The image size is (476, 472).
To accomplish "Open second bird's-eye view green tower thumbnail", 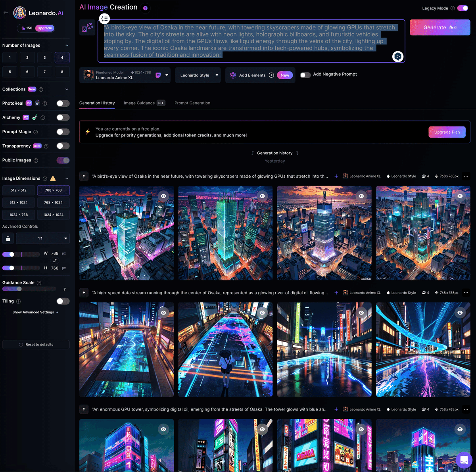I will pyautogui.click(x=225, y=233).
